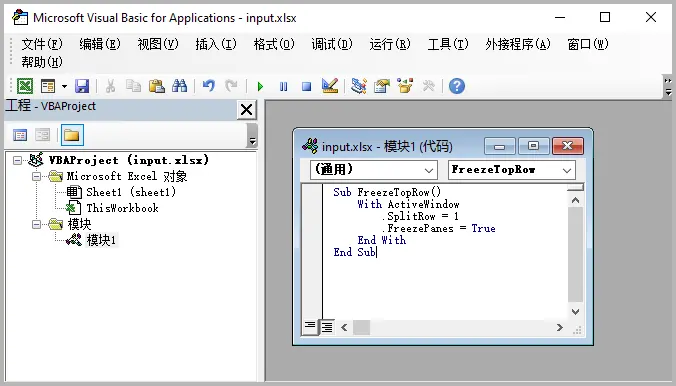Click the Cut scissors icon
The width and height of the screenshot is (676, 386).
(110, 86)
